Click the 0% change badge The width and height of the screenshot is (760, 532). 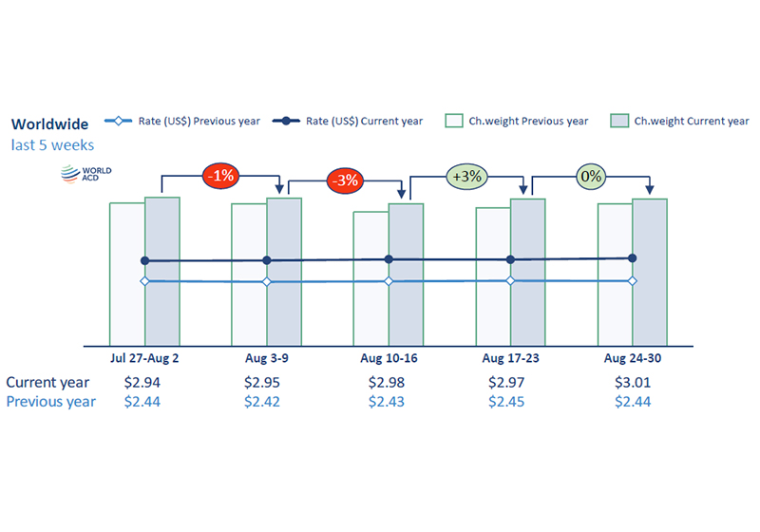pos(591,177)
